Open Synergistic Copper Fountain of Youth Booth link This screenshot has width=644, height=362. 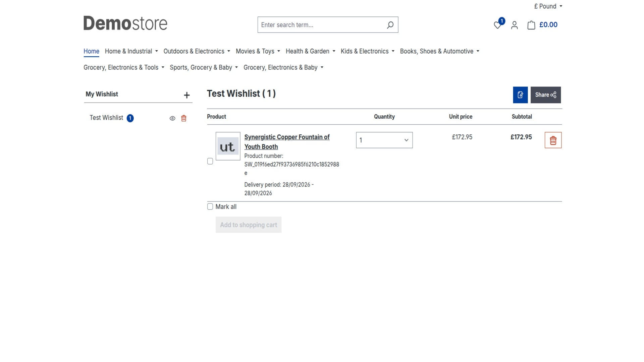click(287, 142)
